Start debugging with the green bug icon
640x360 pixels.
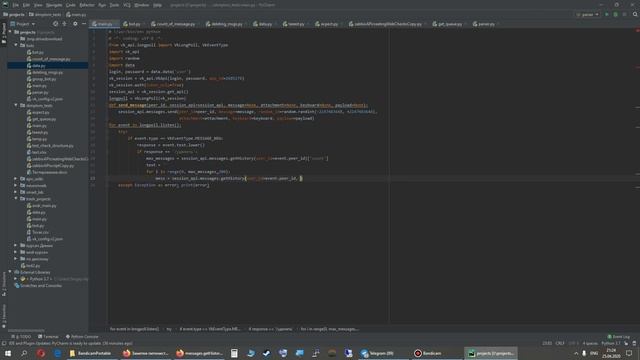click(616, 14)
